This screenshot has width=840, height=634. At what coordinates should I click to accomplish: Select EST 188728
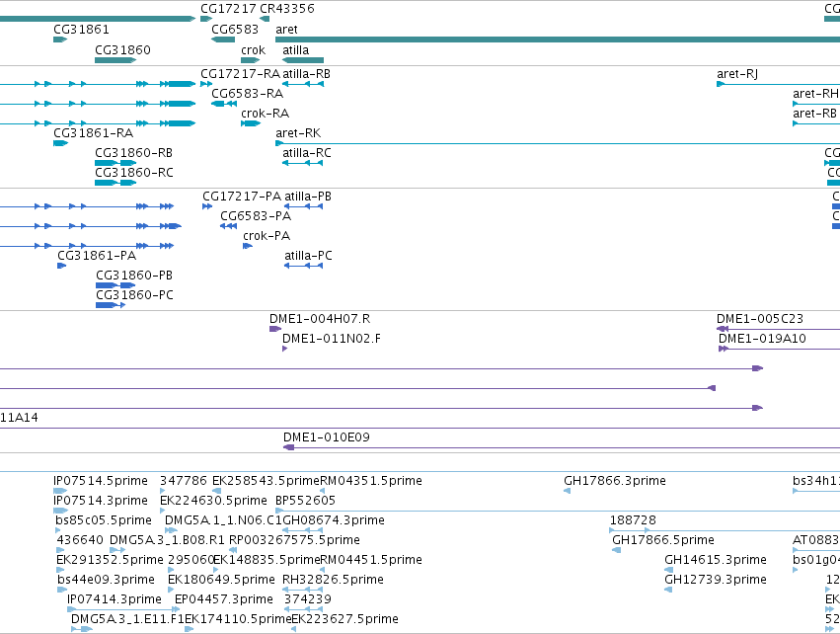point(725,530)
